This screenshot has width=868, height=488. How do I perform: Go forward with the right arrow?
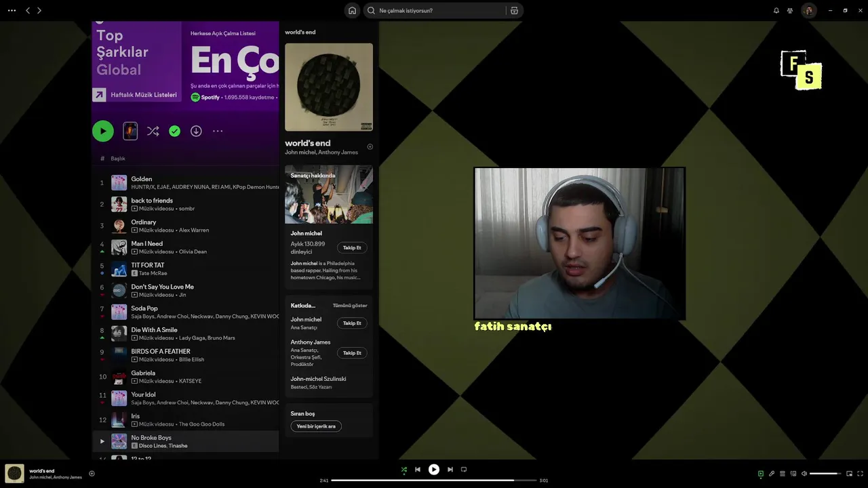tap(39, 10)
